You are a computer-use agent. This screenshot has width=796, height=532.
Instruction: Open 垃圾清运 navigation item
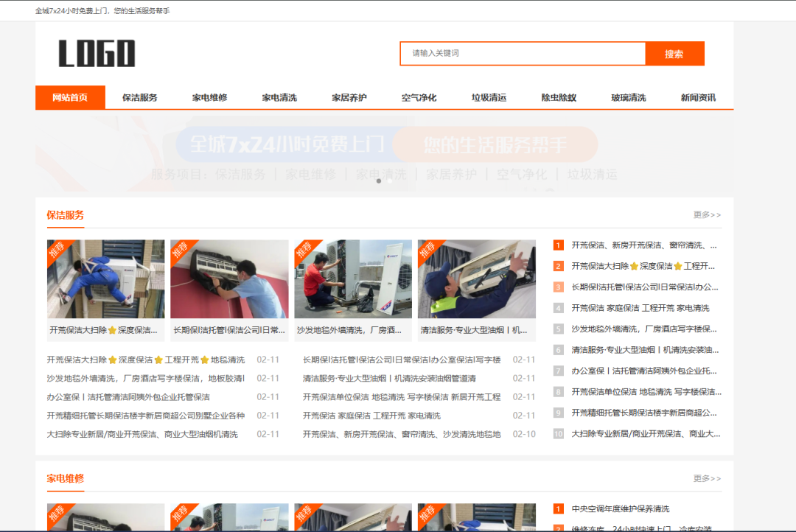489,97
